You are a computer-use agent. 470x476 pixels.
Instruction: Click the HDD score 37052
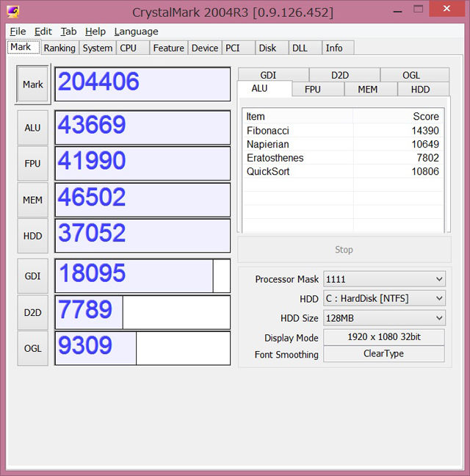point(142,236)
